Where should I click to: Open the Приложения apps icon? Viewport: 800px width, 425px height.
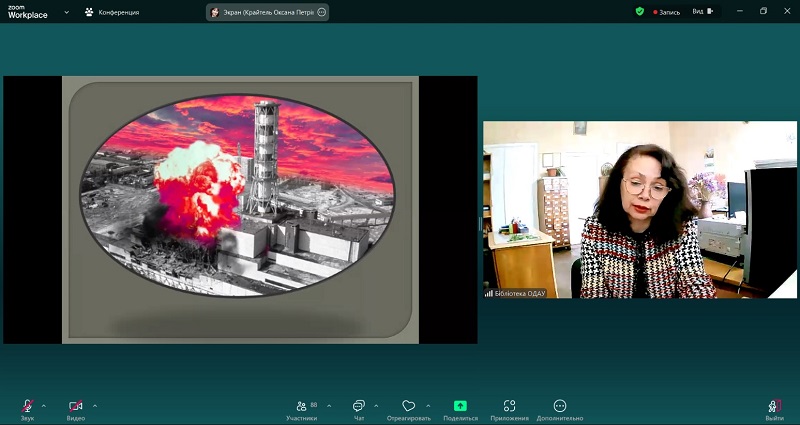(509, 407)
